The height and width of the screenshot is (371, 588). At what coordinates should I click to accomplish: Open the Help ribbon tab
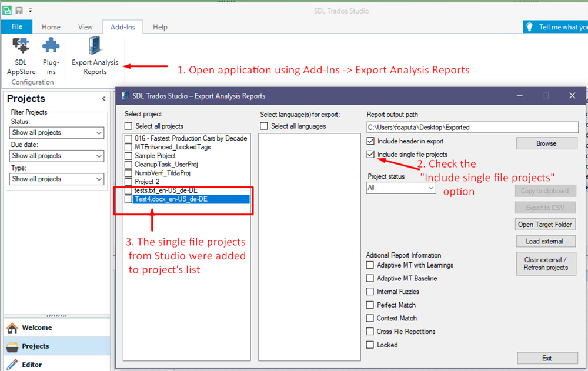click(x=160, y=27)
